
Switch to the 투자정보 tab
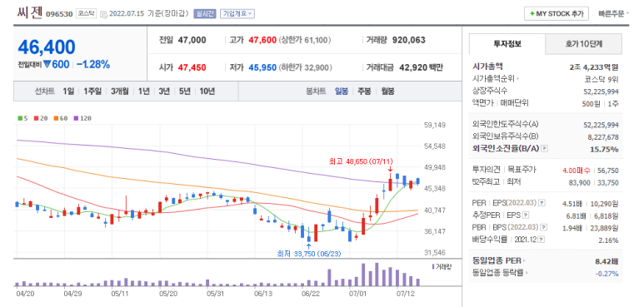click(x=507, y=44)
